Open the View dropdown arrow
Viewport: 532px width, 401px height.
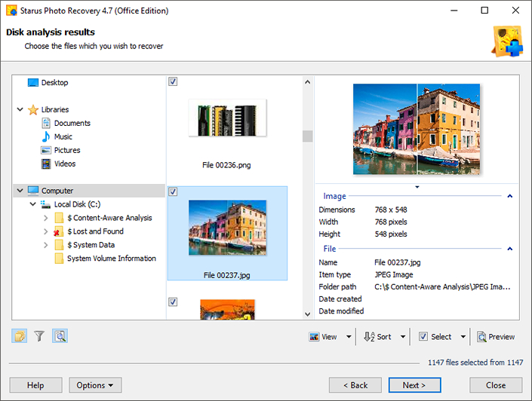(349, 337)
